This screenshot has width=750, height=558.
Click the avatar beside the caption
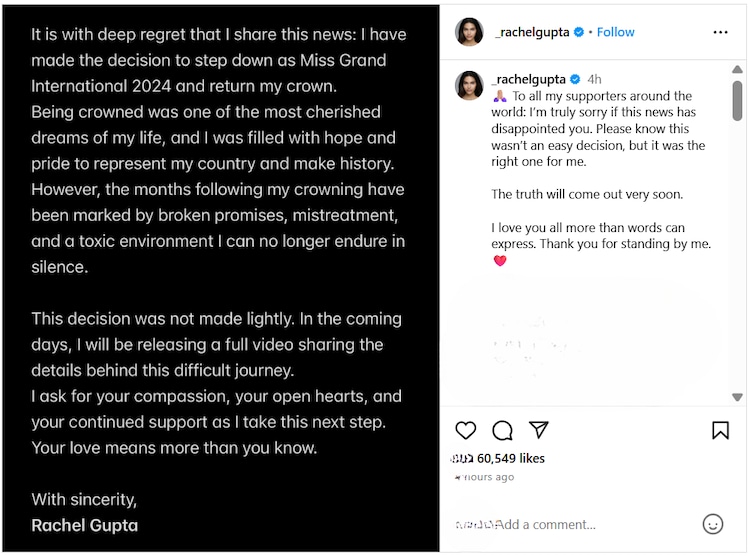(469, 86)
